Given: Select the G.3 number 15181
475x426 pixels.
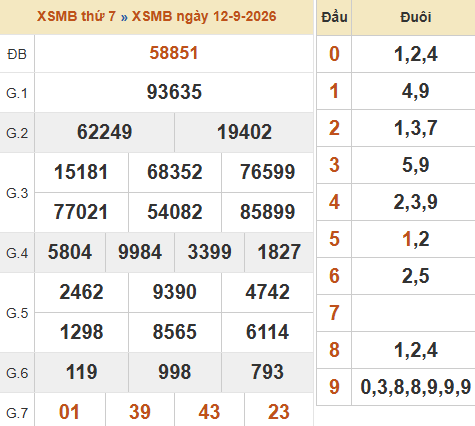Looking at the screenshot, I should click(81, 172).
